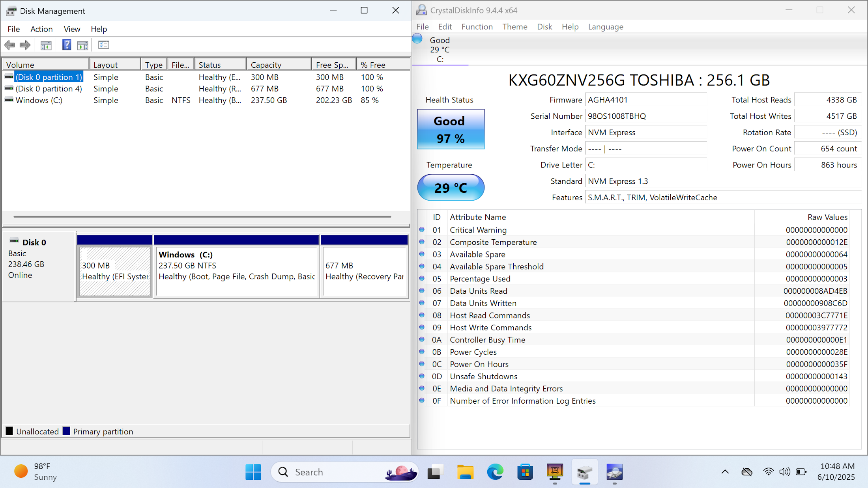The width and height of the screenshot is (868, 488).
Task: Click the 29 °C temperature button
Action: click(x=451, y=187)
